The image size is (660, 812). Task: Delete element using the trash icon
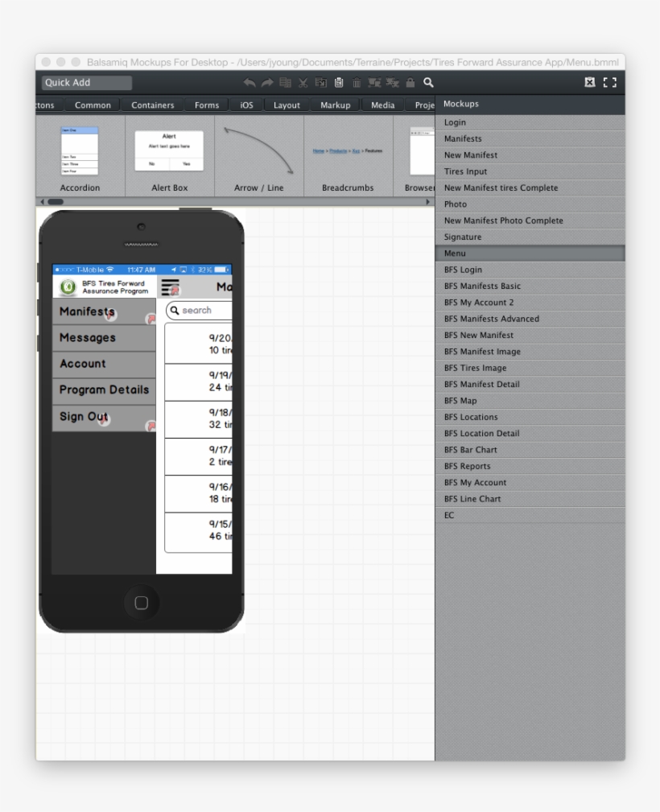pos(355,82)
